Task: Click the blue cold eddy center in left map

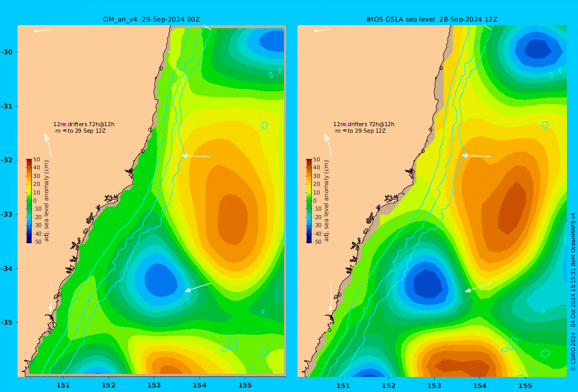Action: click(161, 280)
